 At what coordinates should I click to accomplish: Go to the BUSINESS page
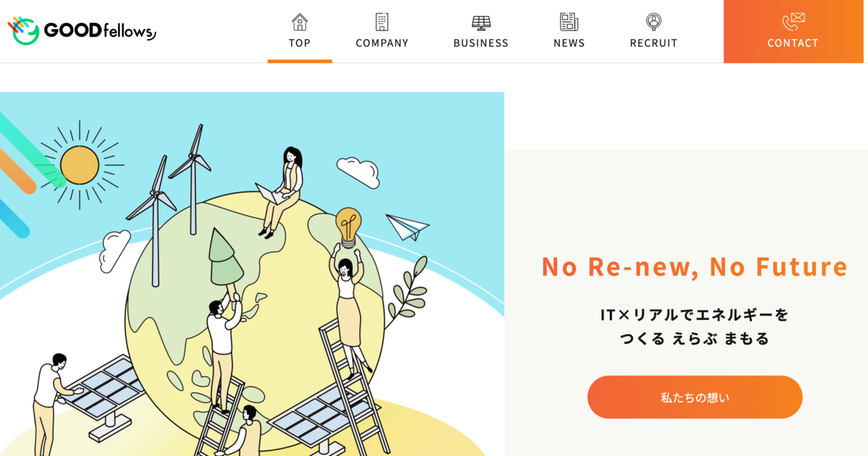click(481, 32)
